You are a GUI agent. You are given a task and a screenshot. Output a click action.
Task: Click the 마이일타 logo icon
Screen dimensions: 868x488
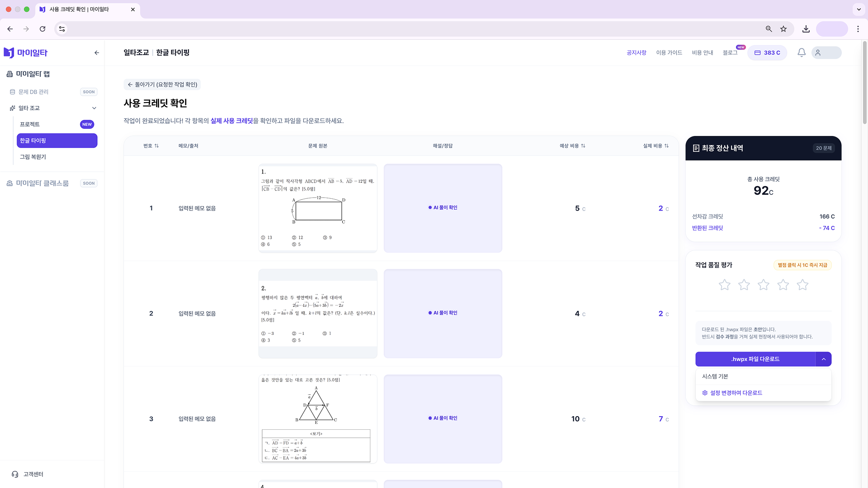(x=9, y=52)
